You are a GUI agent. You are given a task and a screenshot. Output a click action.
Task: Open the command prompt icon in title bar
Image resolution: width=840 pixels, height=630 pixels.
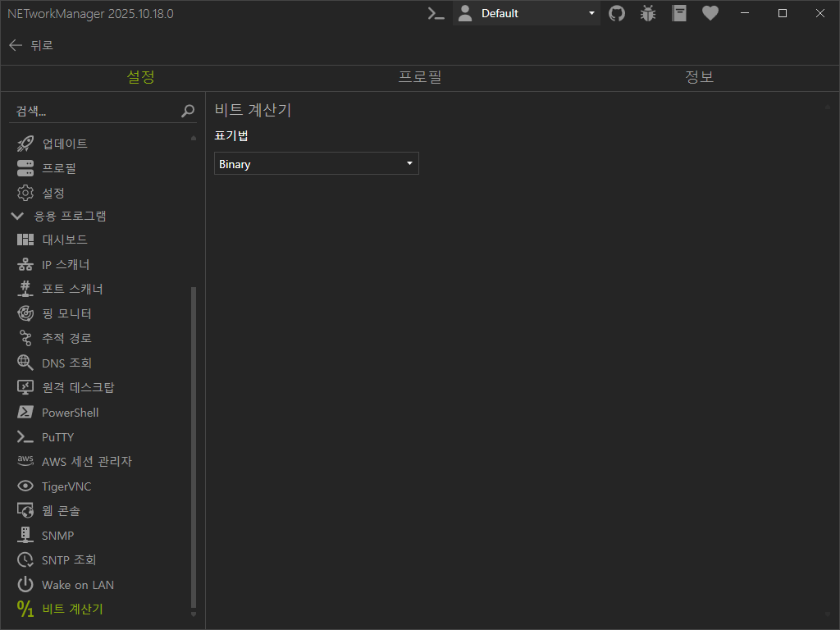coord(436,13)
